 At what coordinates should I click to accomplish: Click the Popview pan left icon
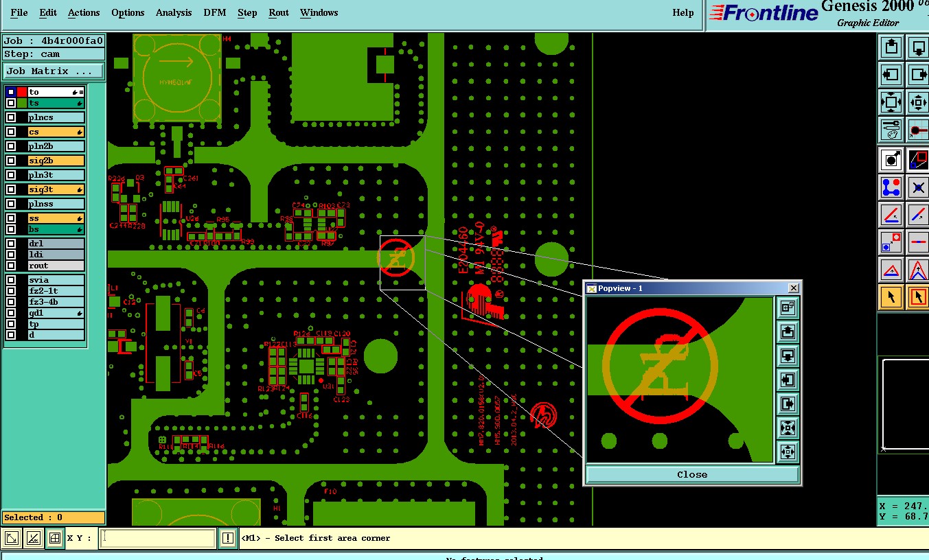click(x=788, y=380)
